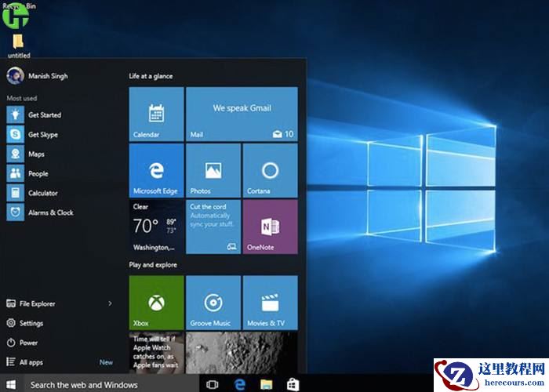The image size is (549, 392).
Task: Click the Calculator app icon
Action: 16,193
